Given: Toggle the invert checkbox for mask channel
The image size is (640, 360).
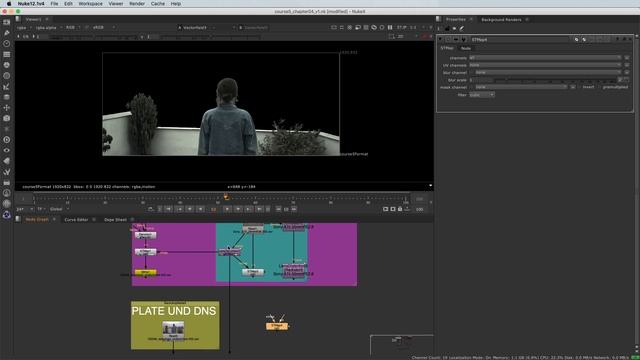Looking at the screenshot, I should [580, 87].
